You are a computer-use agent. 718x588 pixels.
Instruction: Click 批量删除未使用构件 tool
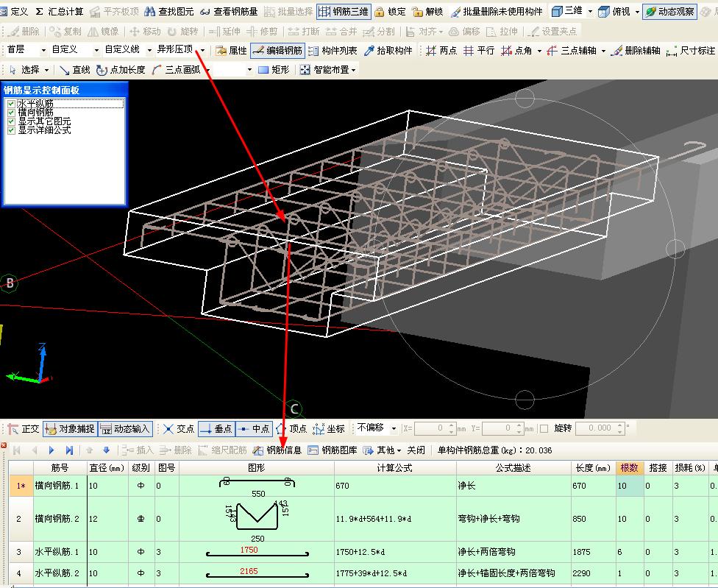click(497, 12)
